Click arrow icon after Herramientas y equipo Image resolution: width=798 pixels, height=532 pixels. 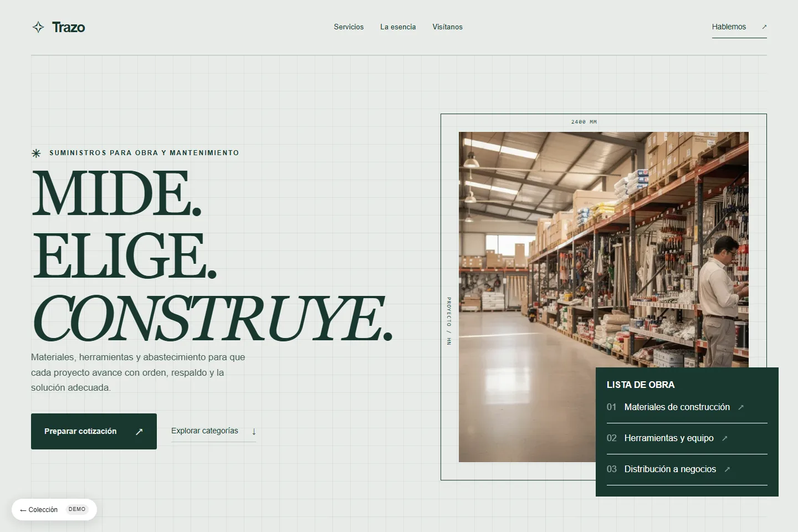click(724, 438)
